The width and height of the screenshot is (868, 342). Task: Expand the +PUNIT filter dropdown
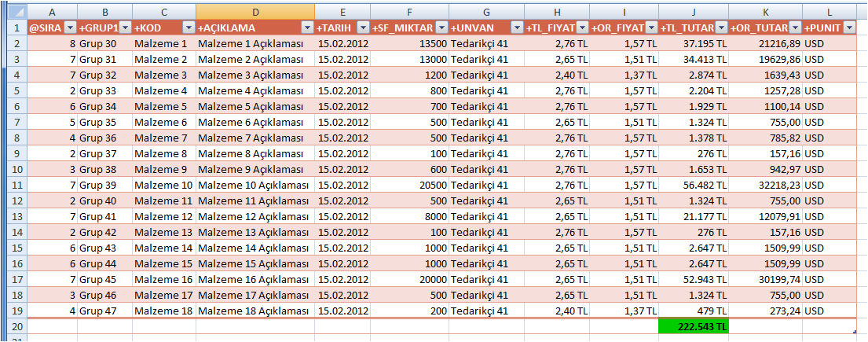(x=850, y=28)
